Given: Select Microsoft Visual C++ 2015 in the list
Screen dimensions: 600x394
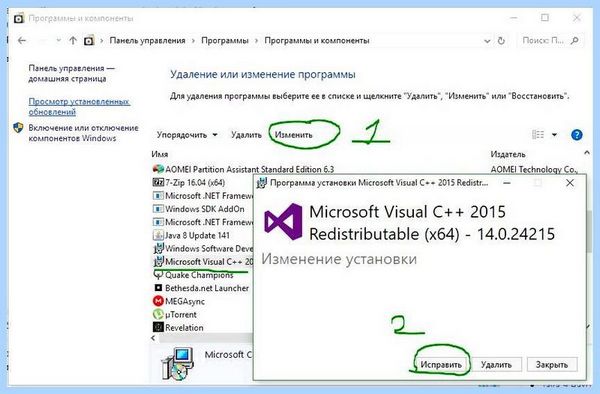Looking at the screenshot, I should (x=209, y=262).
